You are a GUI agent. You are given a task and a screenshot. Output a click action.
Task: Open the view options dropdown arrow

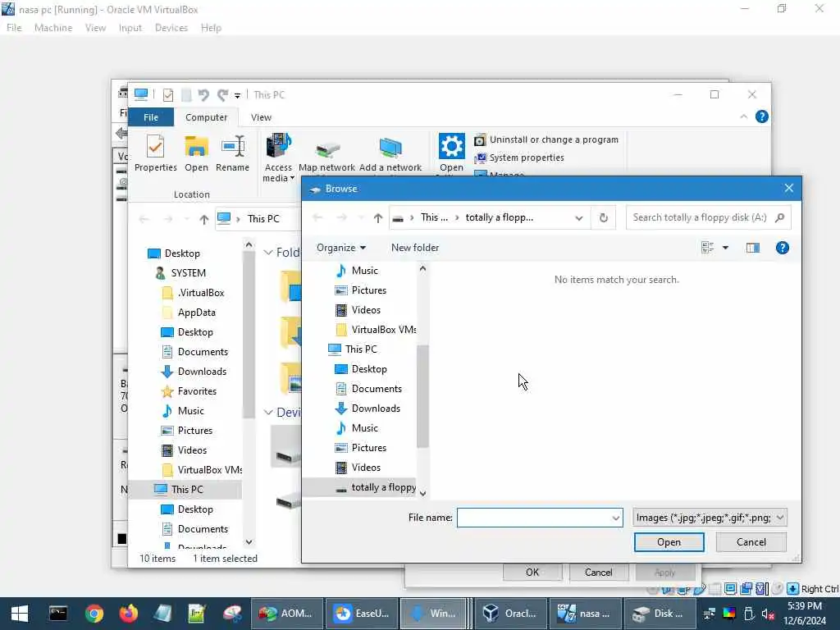(x=725, y=248)
